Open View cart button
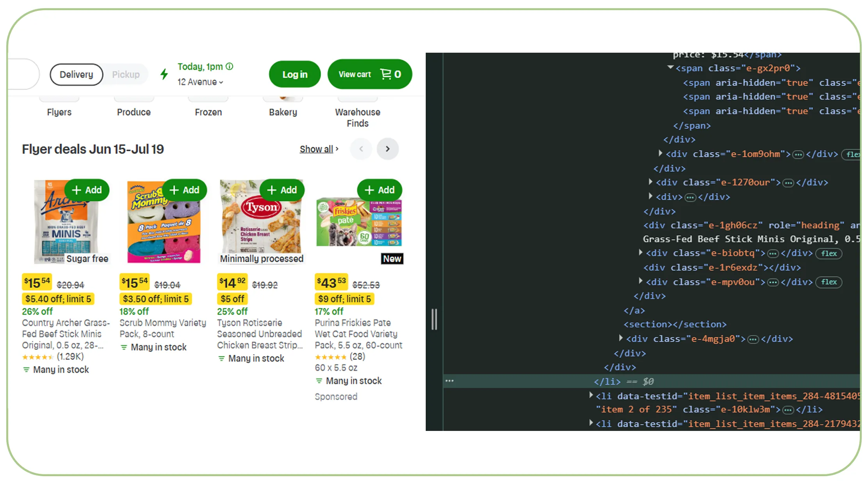The height and width of the screenshot is (484, 868). point(369,74)
